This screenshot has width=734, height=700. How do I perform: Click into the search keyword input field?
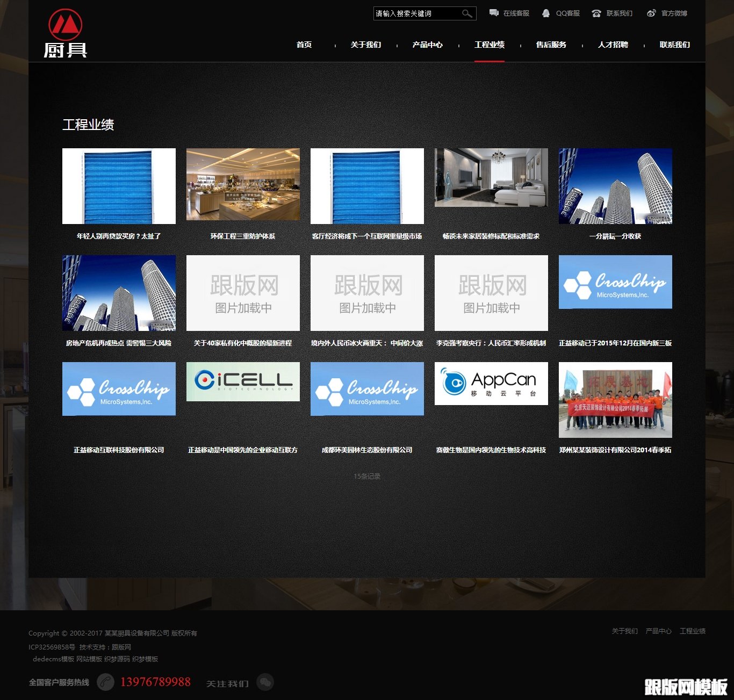(416, 13)
